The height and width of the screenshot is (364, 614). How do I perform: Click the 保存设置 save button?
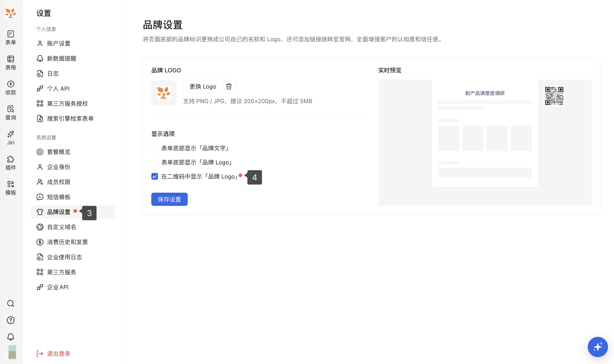click(169, 199)
